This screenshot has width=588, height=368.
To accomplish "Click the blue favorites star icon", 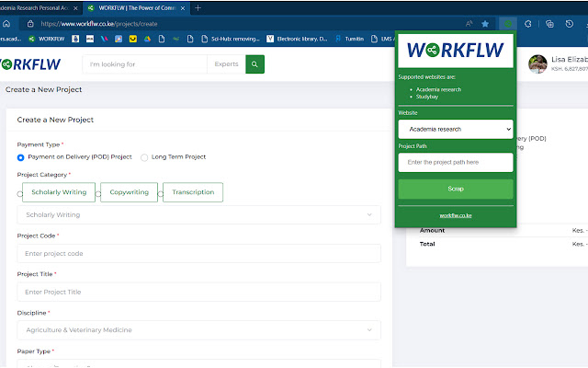I will [485, 24].
